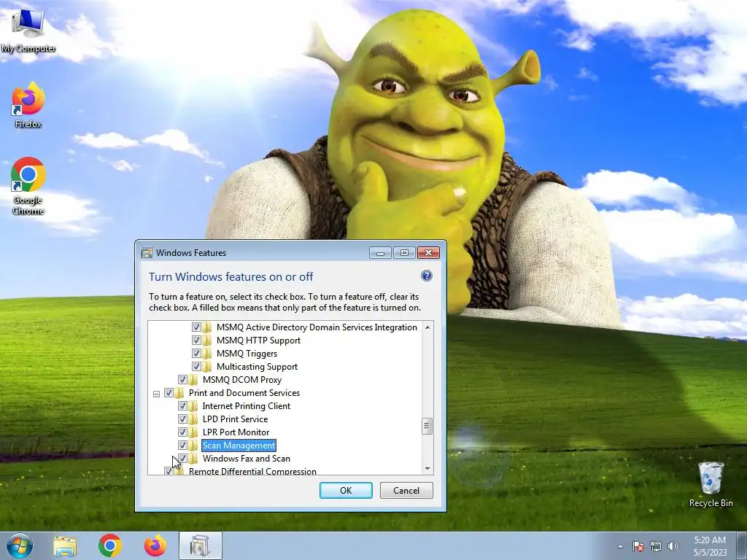Uncheck the Scan Management checkbox

pyautogui.click(x=182, y=446)
